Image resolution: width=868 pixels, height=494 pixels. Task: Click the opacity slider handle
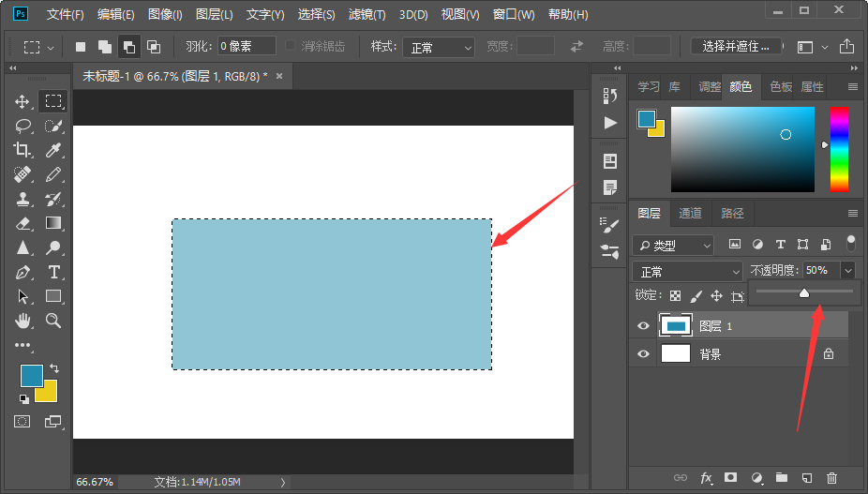pos(804,293)
